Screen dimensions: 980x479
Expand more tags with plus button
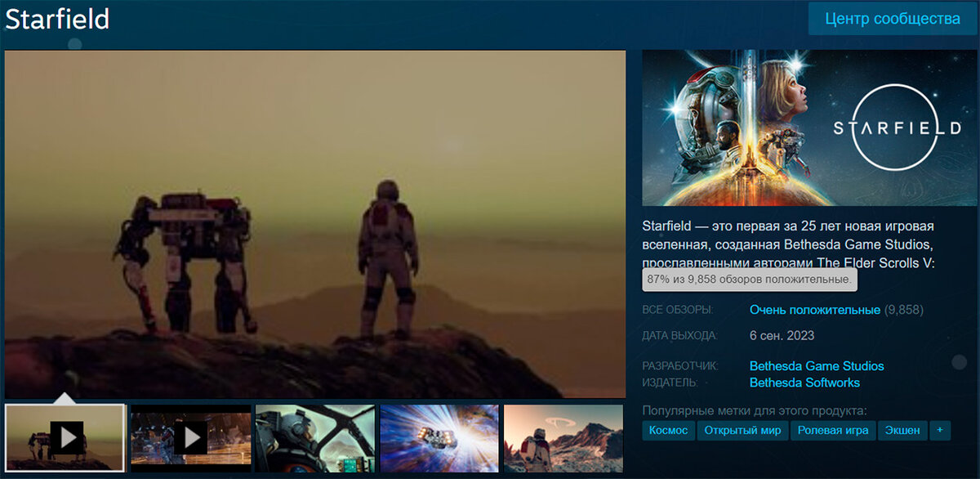coord(941,431)
